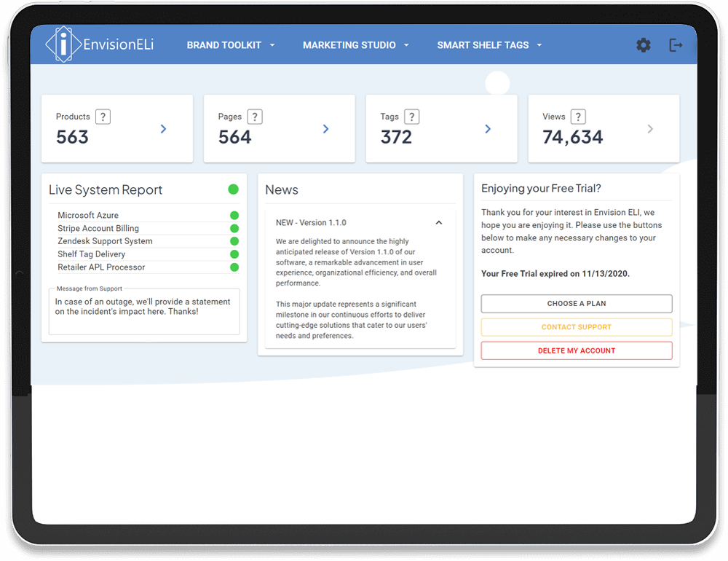
Task: Open Pages using its arrow icon
Action: (x=325, y=129)
